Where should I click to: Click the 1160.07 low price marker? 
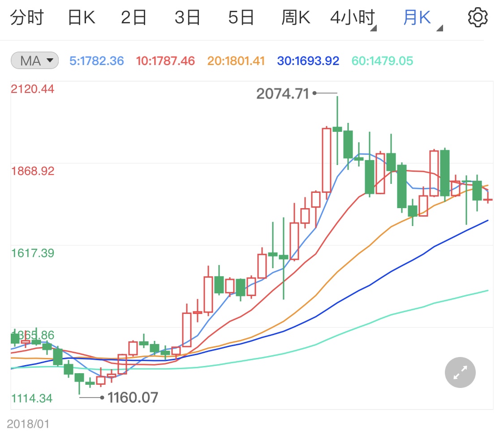tap(133, 397)
